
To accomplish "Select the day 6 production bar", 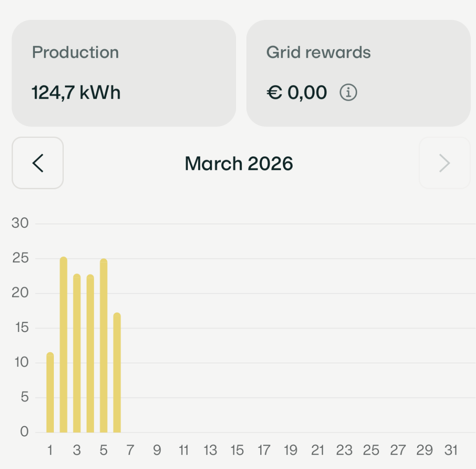I will point(117,373).
